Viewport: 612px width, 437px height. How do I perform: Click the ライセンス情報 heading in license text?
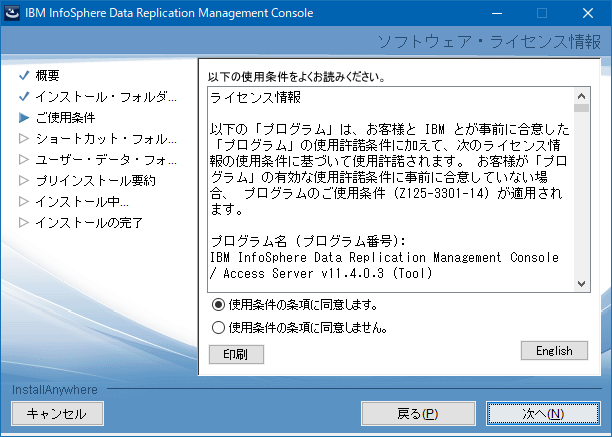point(256,97)
